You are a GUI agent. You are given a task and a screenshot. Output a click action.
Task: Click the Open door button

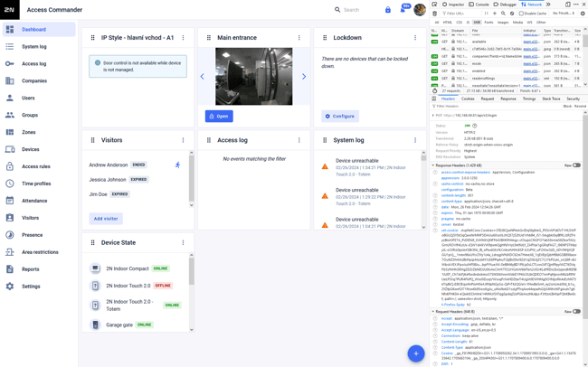pos(219,117)
